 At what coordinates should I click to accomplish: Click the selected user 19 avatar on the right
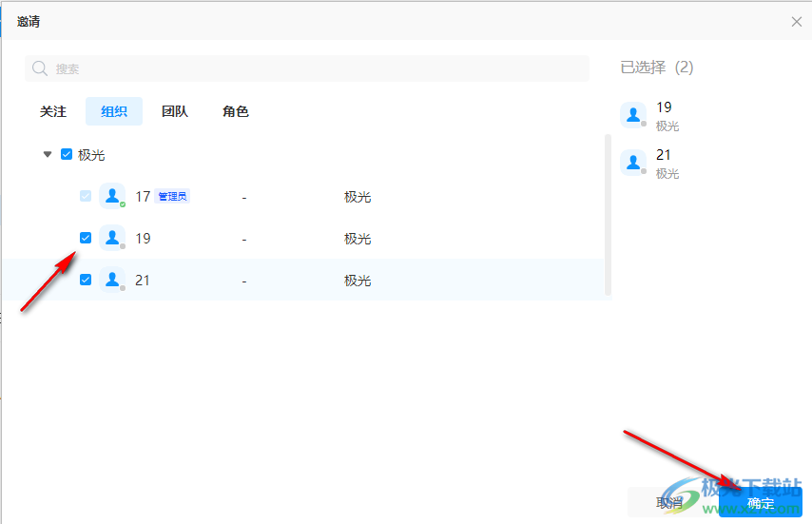pyautogui.click(x=633, y=115)
